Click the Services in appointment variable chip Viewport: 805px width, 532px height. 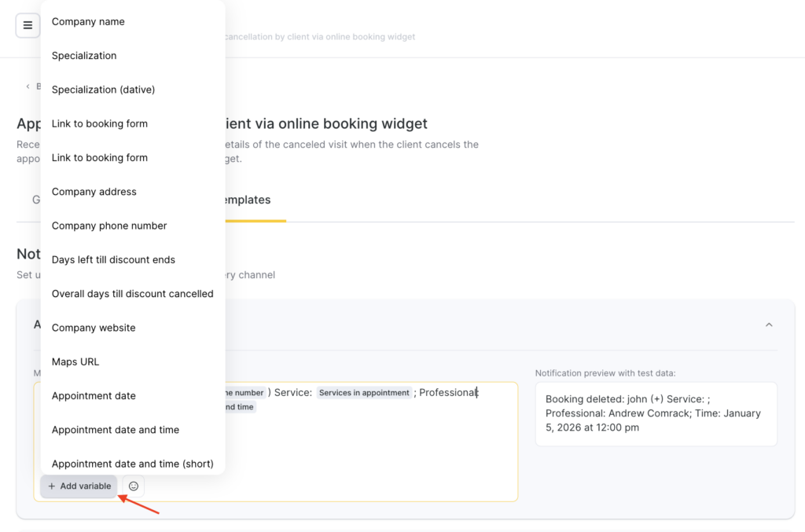[x=364, y=393]
